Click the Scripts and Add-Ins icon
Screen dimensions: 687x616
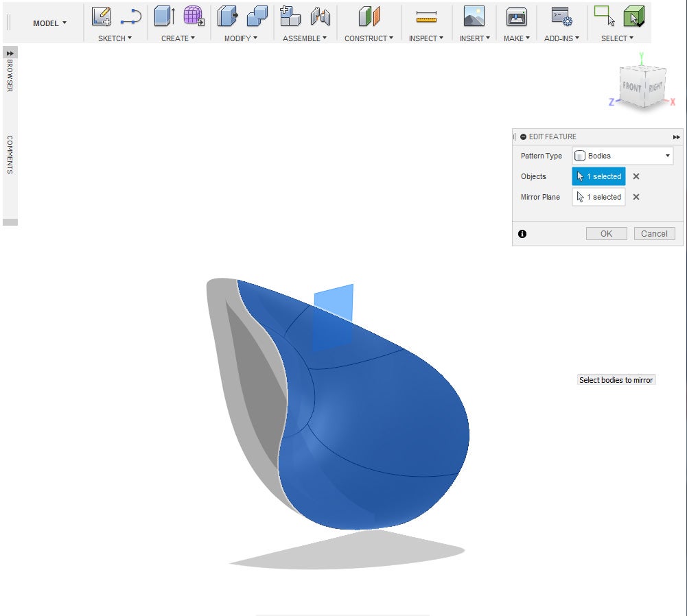tap(562, 16)
